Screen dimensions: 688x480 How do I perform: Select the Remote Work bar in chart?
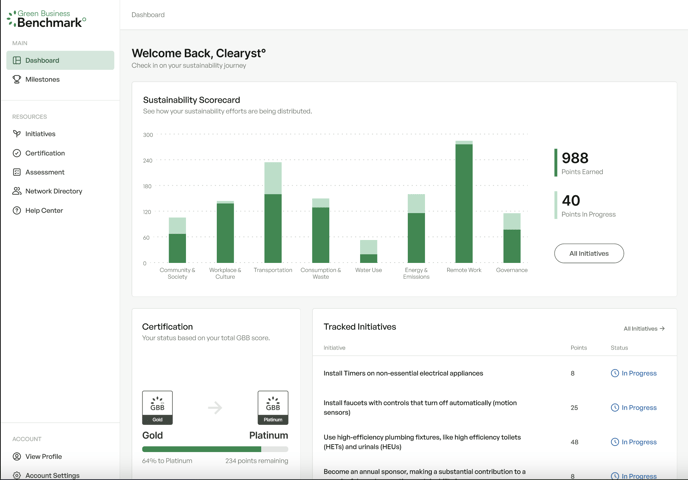tap(464, 204)
